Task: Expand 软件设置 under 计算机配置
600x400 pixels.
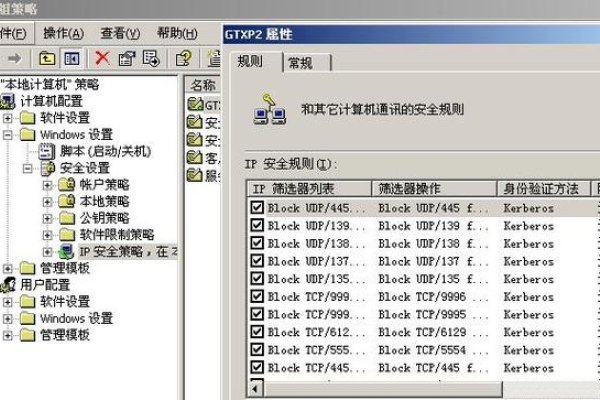Action: [7, 118]
